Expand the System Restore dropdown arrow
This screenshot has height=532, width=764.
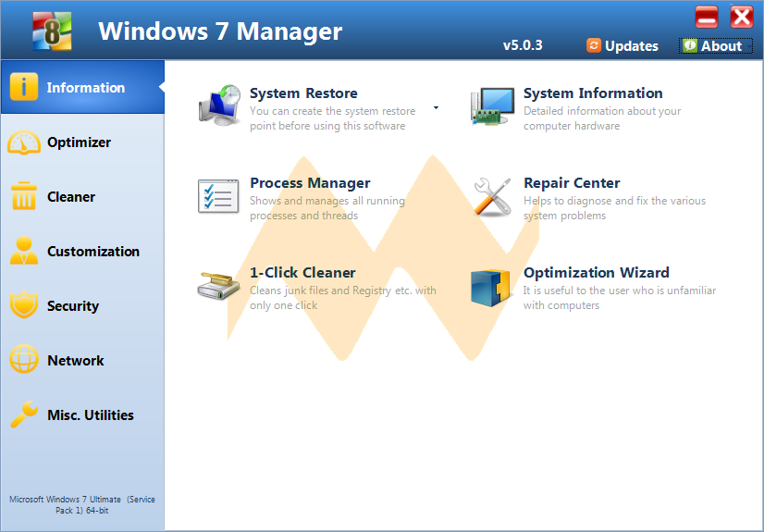click(x=436, y=107)
